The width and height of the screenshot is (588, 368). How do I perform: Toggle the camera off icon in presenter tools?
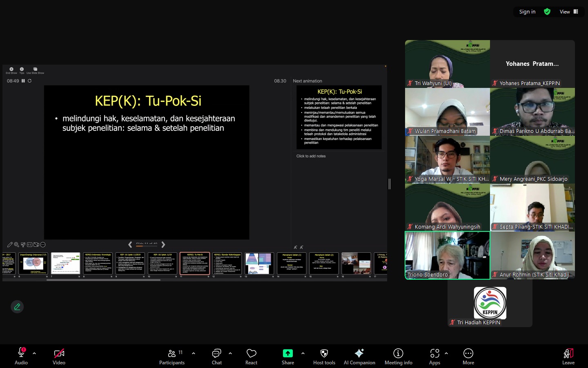tap(36, 245)
